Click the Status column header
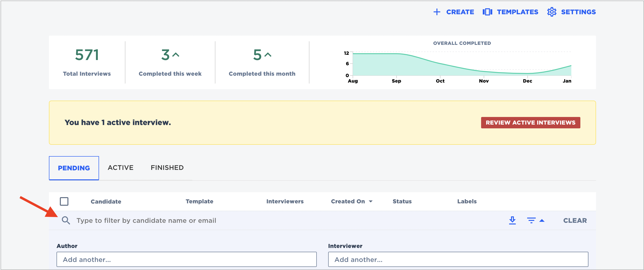Image resolution: width=644 pixels, height=270 pixels. 402,201
